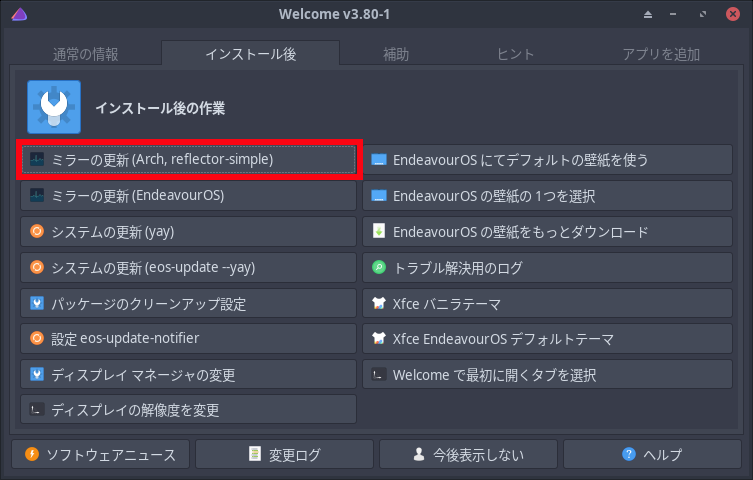Click the shirt icon on Xfce バニラテーマ
The width and height of the screenshot is (753, 480).
(x=379, y=303)
